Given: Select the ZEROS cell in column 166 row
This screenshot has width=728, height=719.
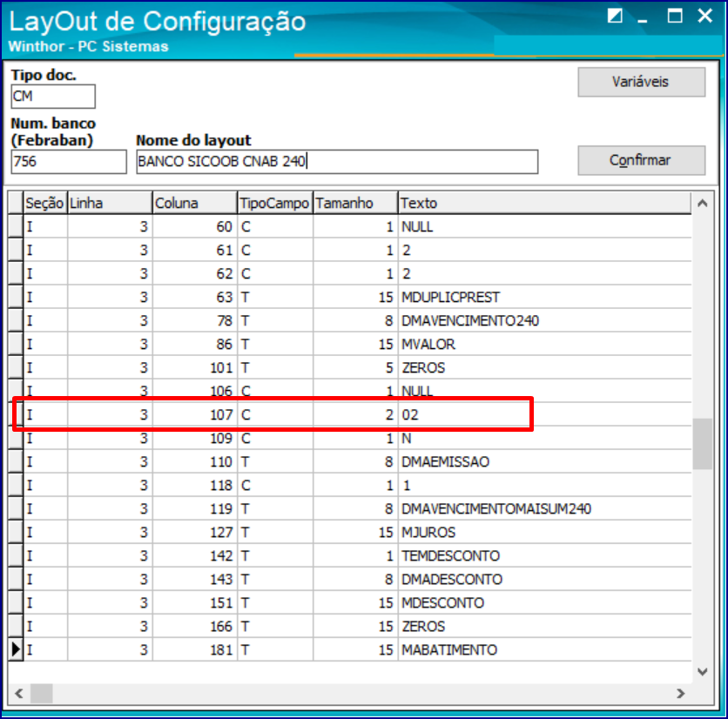Looking at the screenshot, I should pyautogui.click(x=544, y=626).
